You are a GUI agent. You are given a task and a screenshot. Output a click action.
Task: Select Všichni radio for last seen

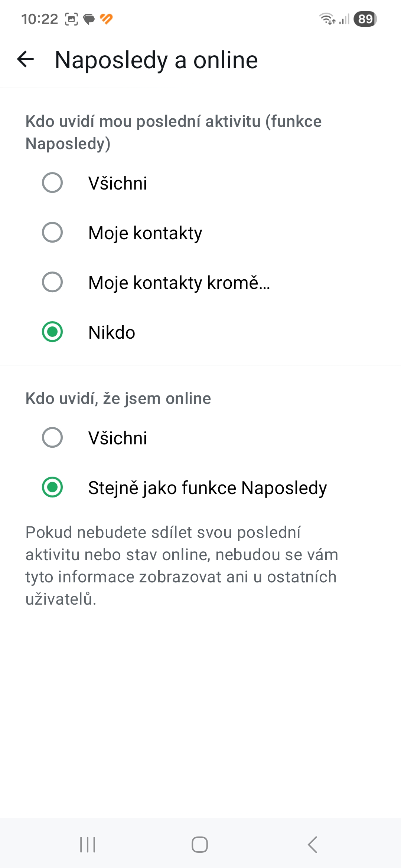pyautogui.click(x=52, y=183)
